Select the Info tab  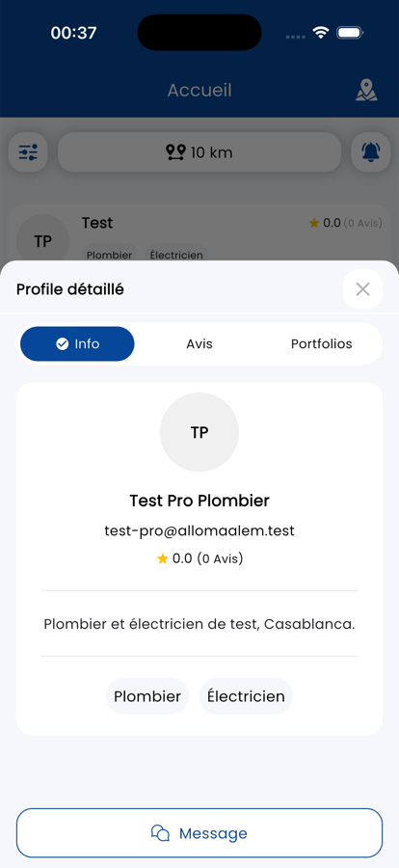[77, 343]
